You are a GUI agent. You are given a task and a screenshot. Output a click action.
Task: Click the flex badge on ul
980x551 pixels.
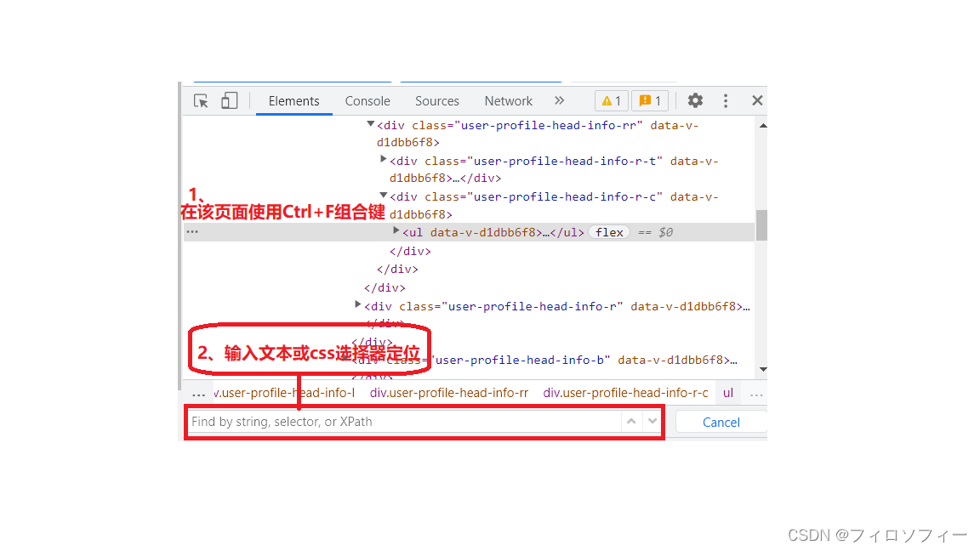pos(609,232)
